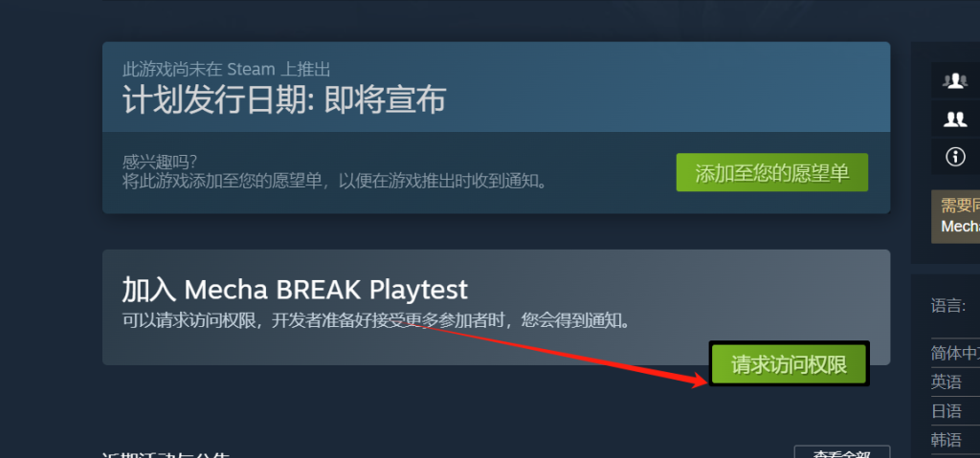Select 韩语 language row
Image resolution: width=980 pixels, height=458 pixels.
coord(956,440)
